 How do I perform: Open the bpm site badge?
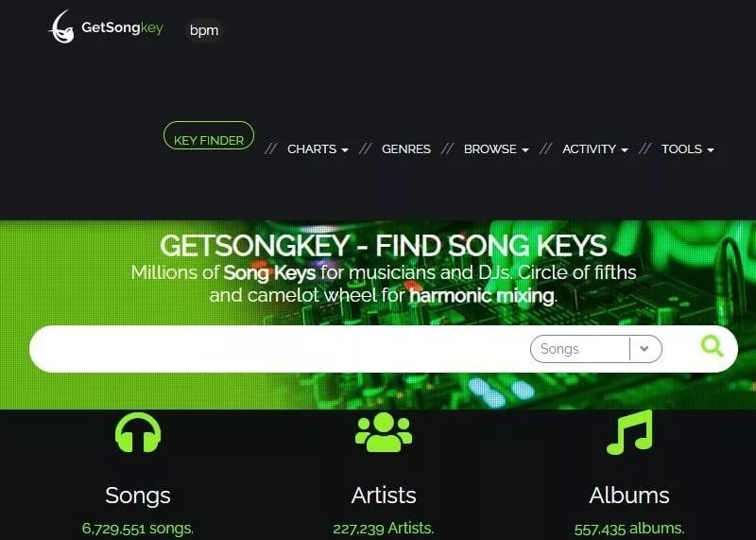click(x=204, y=30)
